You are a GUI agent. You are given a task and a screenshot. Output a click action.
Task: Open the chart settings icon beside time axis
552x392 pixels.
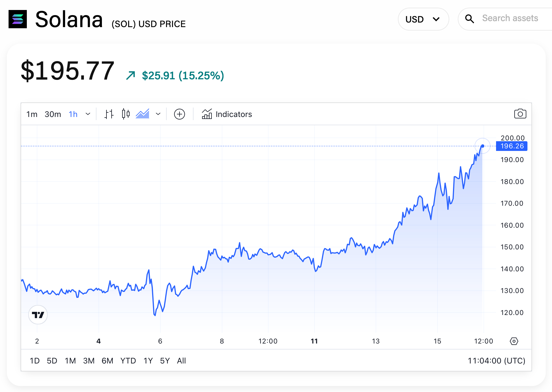pyautogui.click(x=514, y=341)
